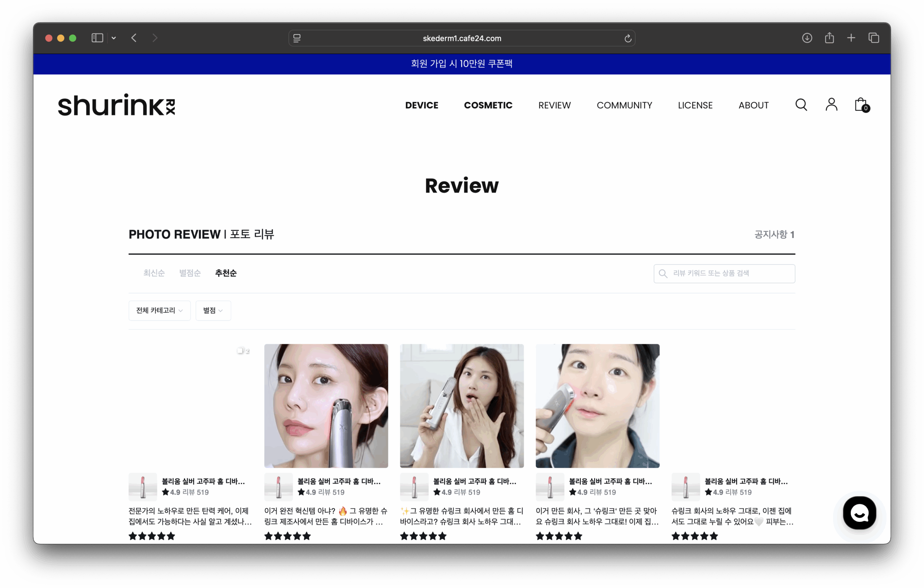Image resolution: width=924 pixels, height=588 pixels.
Task: Click the page settings icon in address bar
Action: 297,38
